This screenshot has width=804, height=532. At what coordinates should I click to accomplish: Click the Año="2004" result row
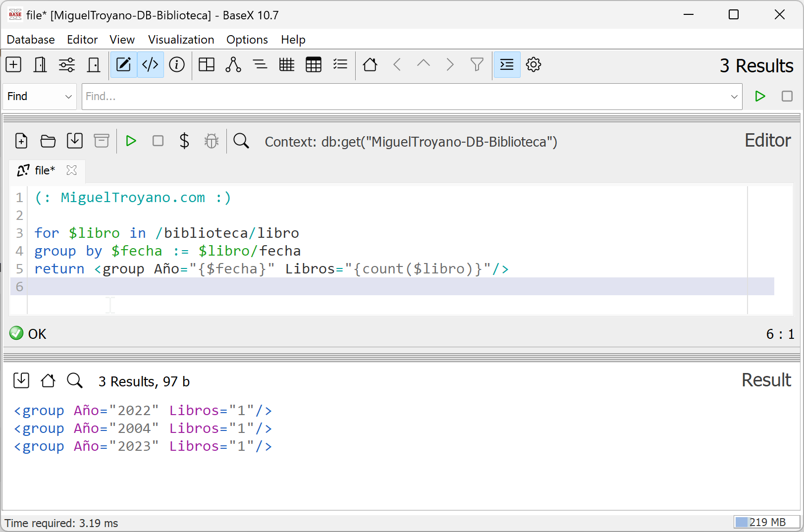pos(143,428)
